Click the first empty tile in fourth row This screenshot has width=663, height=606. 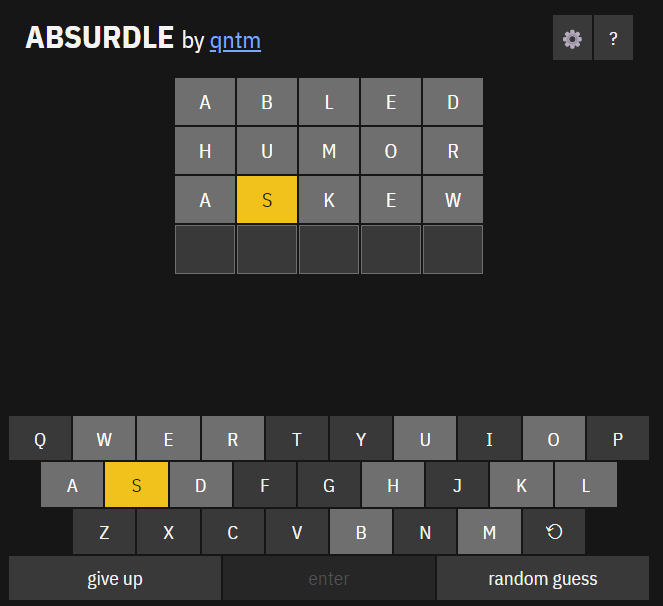(205, 249)
